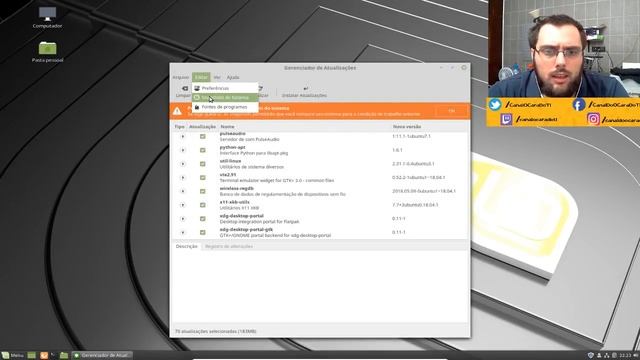Select the wireless-regdb update row name
Screen dimensions: 640x360
click(x=237, y=189)
